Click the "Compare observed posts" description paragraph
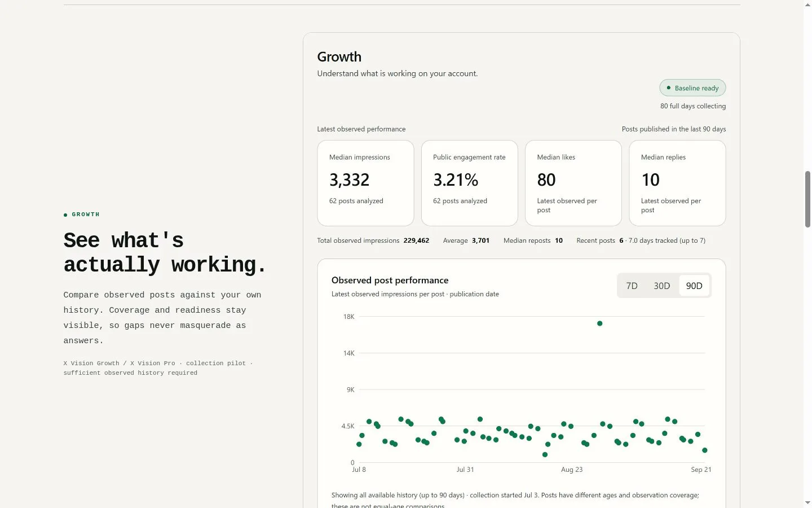This screenshot has width=812, height=508. tap(162, 318)
